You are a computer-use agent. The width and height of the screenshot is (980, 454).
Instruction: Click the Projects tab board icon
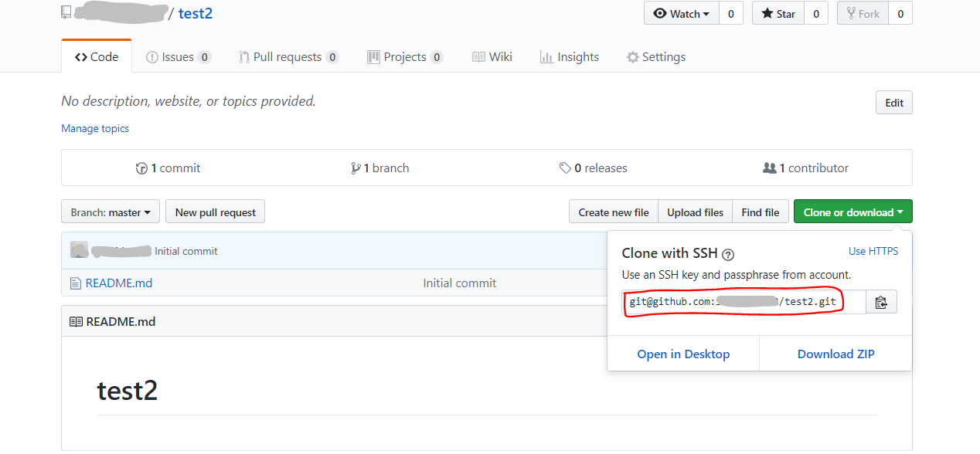click(x=373, y=57)
